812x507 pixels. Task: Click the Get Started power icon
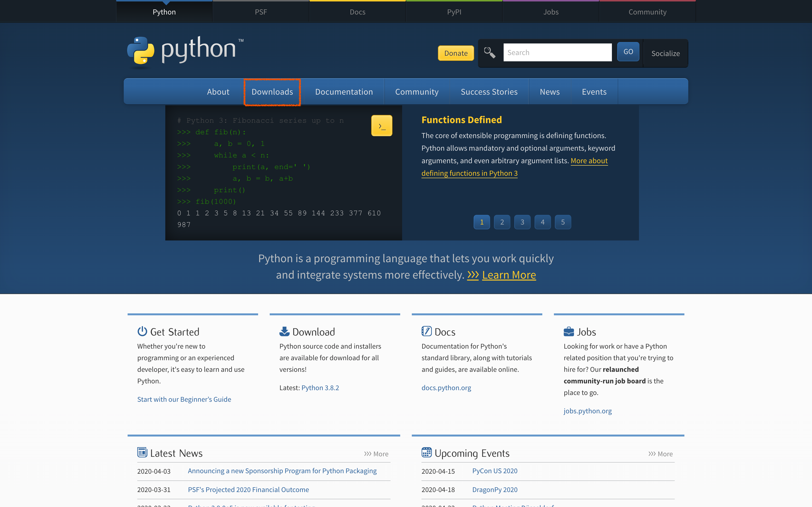tap(142, 331)
